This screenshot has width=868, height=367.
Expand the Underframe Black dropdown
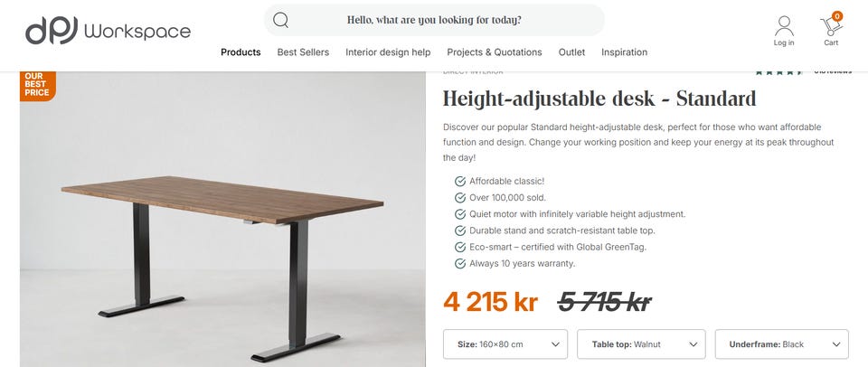click(781, 344)
